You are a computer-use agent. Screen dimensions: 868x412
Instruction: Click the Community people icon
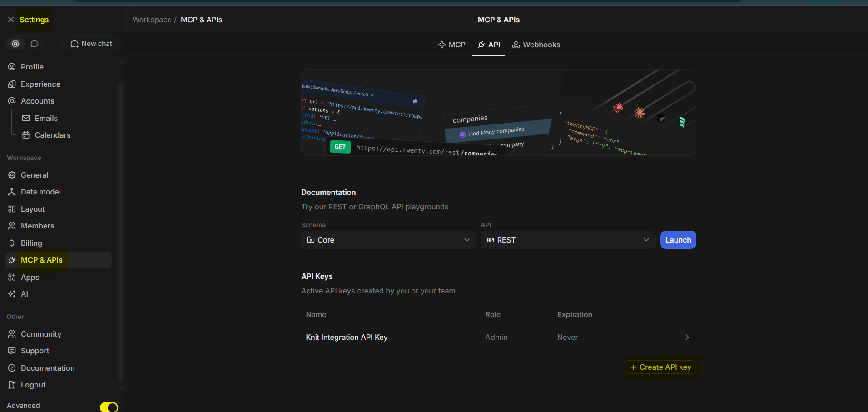tap(12, 334)
